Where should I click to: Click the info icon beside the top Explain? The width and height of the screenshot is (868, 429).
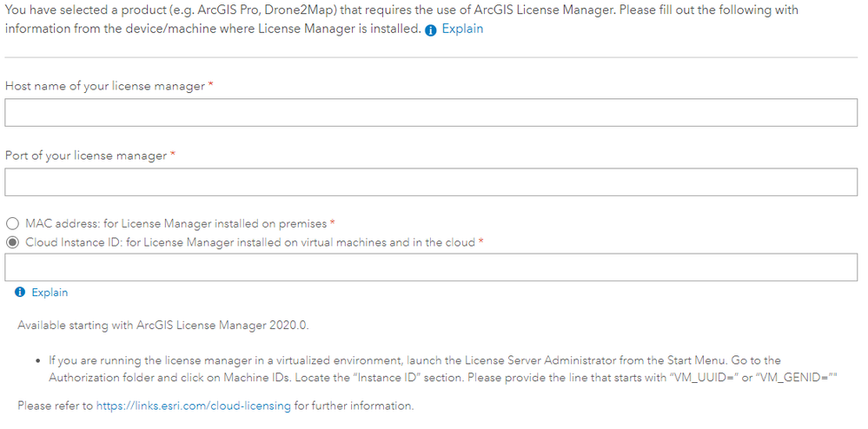(431, 30)
